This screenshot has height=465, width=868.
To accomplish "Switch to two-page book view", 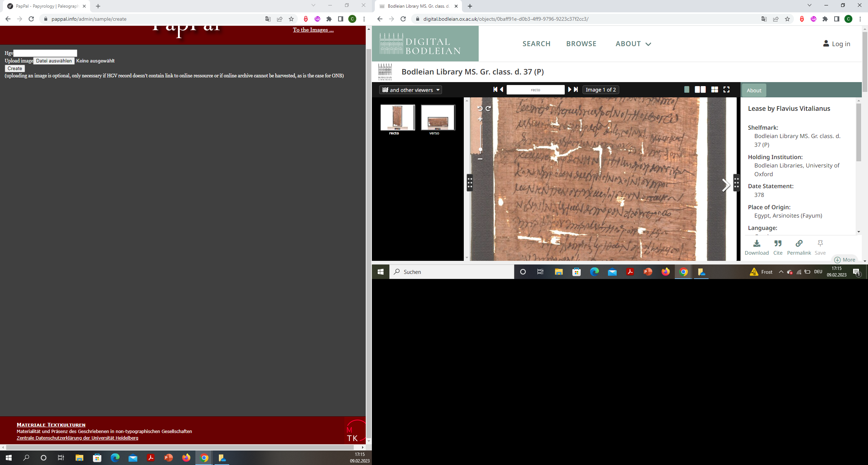I will point(700,90).
